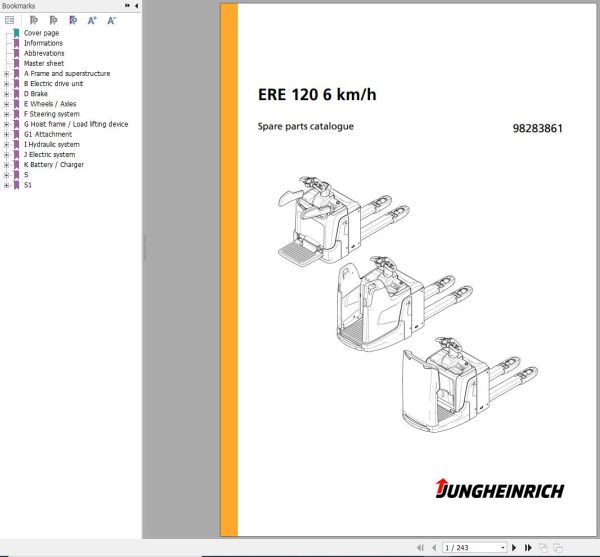Open the Informations bookmark
The image size is (600, 557).
[43, 43]
